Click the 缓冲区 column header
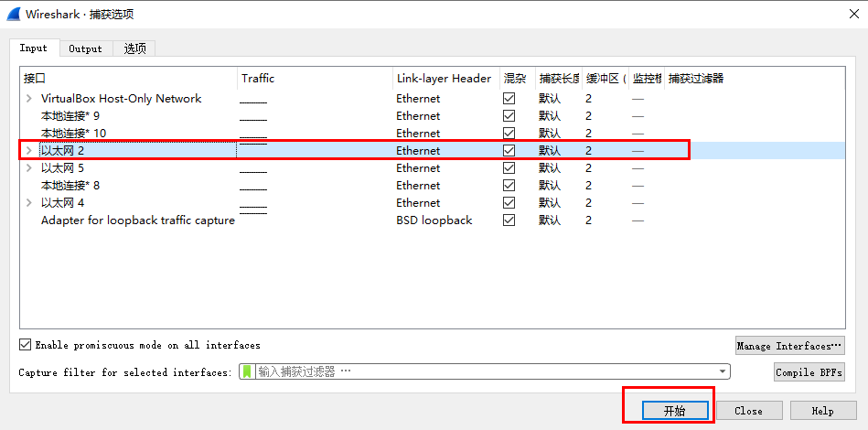The width and height of the screenshot is (868, 430). point(605,79)
